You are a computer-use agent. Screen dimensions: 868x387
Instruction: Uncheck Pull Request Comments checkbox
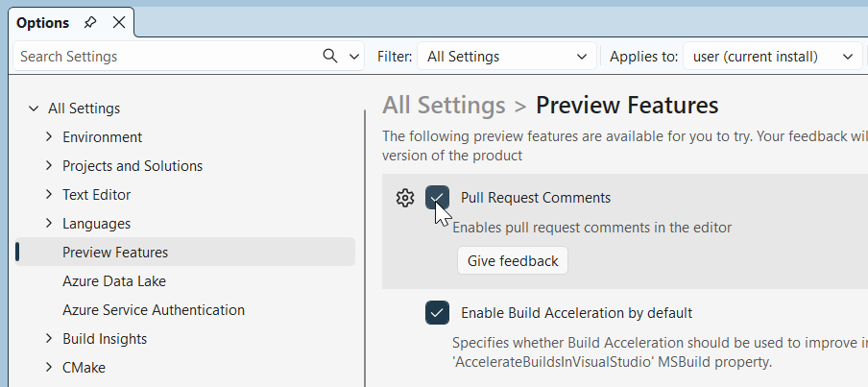(x=438, y=198)
